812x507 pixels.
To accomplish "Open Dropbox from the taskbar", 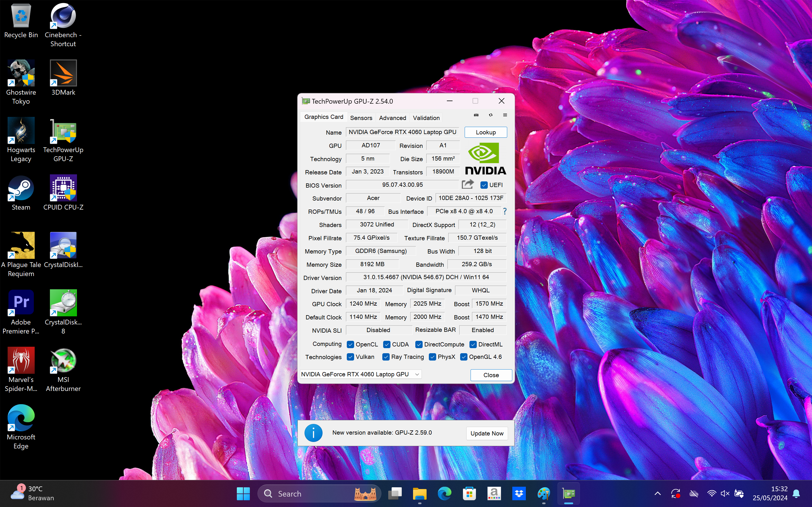I will pyautogui.click(x=519, y=493).
